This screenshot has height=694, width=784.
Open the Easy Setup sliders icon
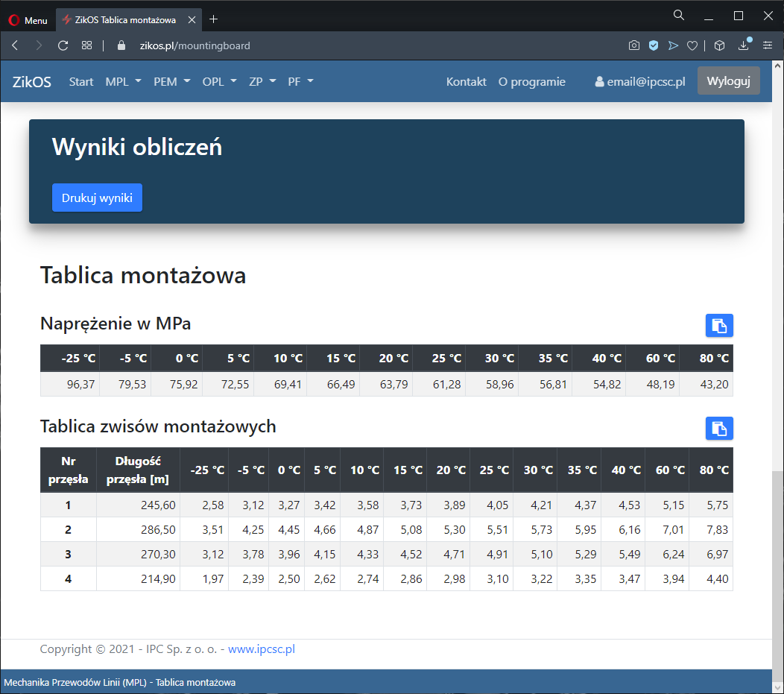pyautogui.click(x=768, y=45)
